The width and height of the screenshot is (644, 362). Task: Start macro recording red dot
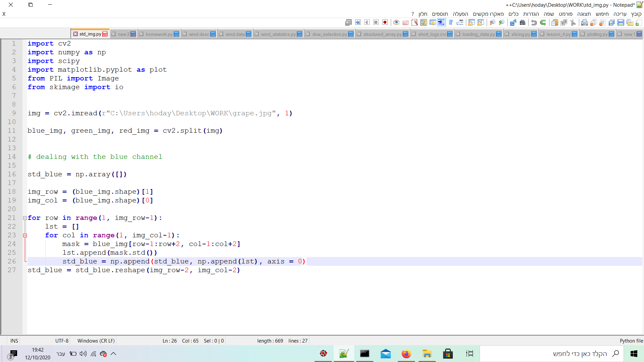[x=385, y=22]
